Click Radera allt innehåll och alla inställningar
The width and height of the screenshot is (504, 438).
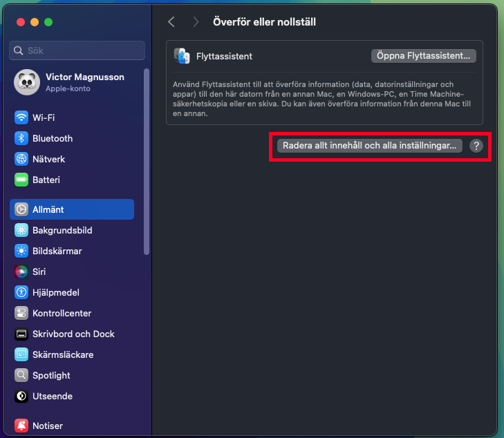pyautogui.click(x=370, y=146)
